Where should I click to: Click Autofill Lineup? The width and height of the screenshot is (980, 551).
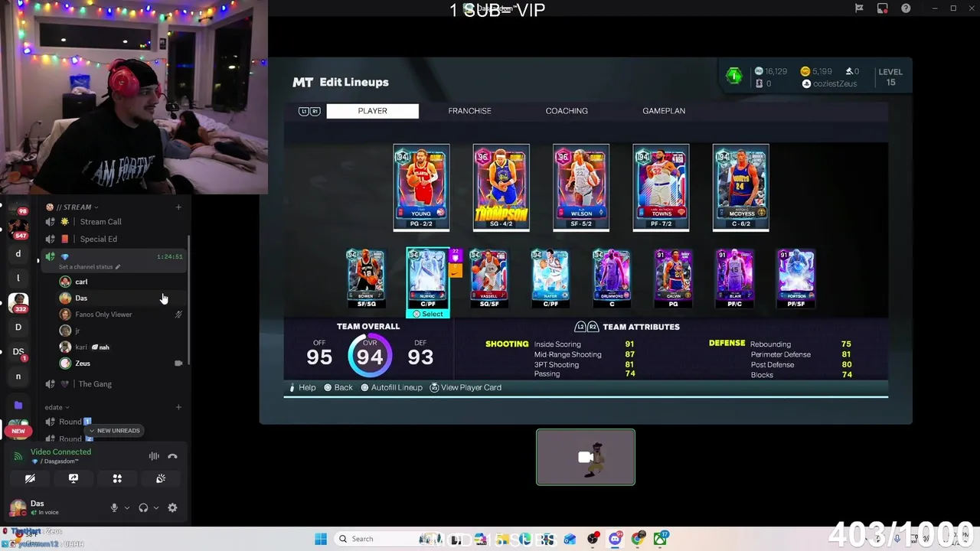click(x=391, y=388)
